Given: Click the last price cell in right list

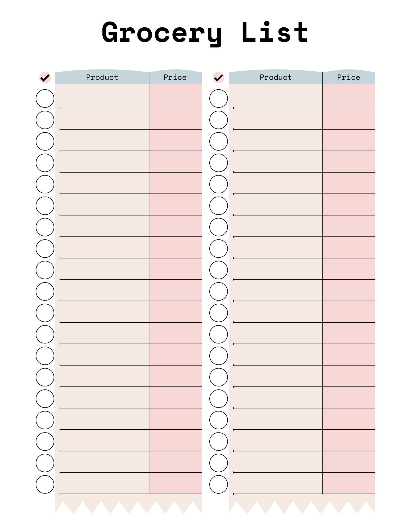Looking at the screenshot, I should pos(349,483).
